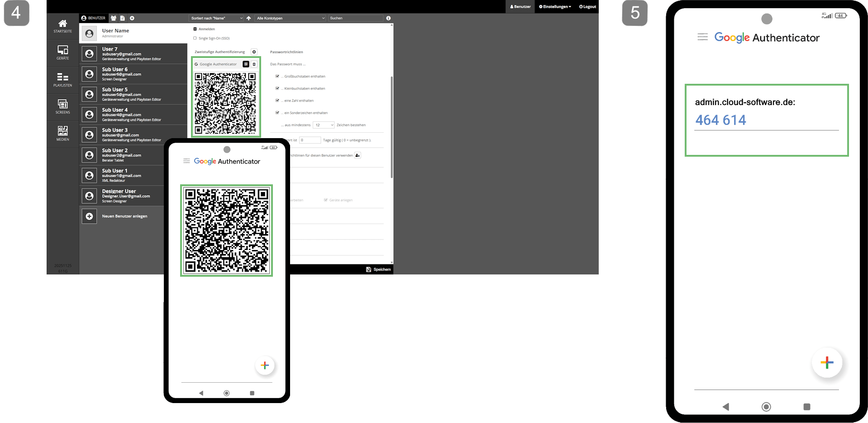Uncheck Großbuchstaben enthalten requirement

[x=277, y=76]
